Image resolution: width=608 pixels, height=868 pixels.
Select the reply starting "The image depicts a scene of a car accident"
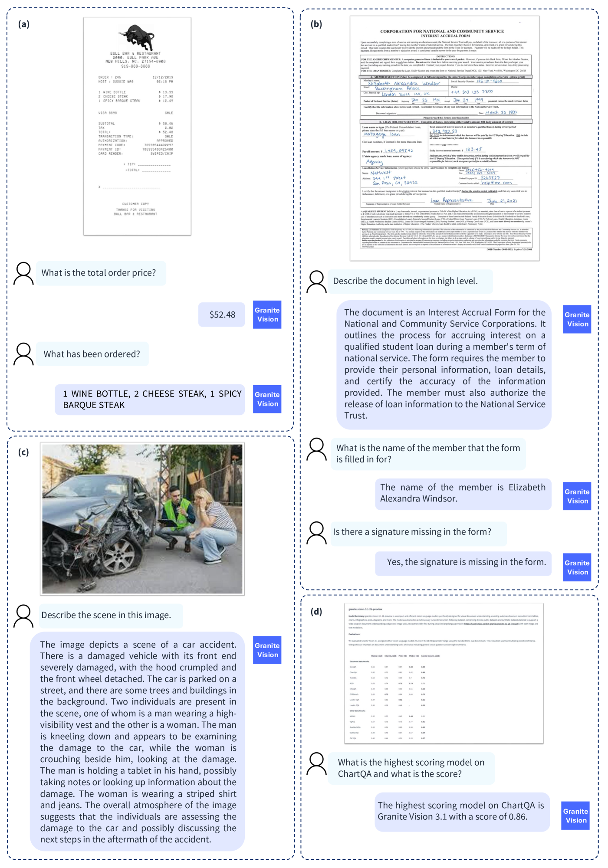point(137,742)
